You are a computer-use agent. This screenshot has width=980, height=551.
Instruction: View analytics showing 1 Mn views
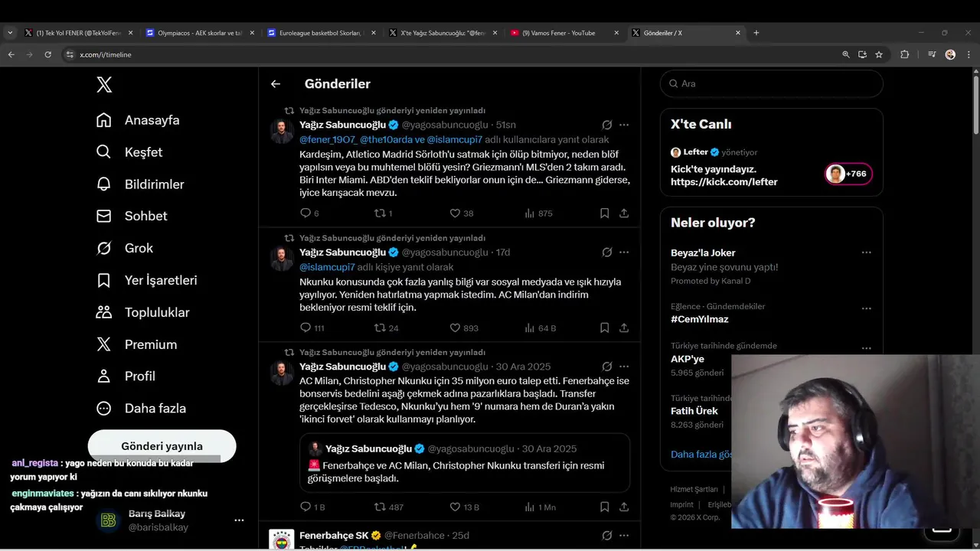[540, 507]
